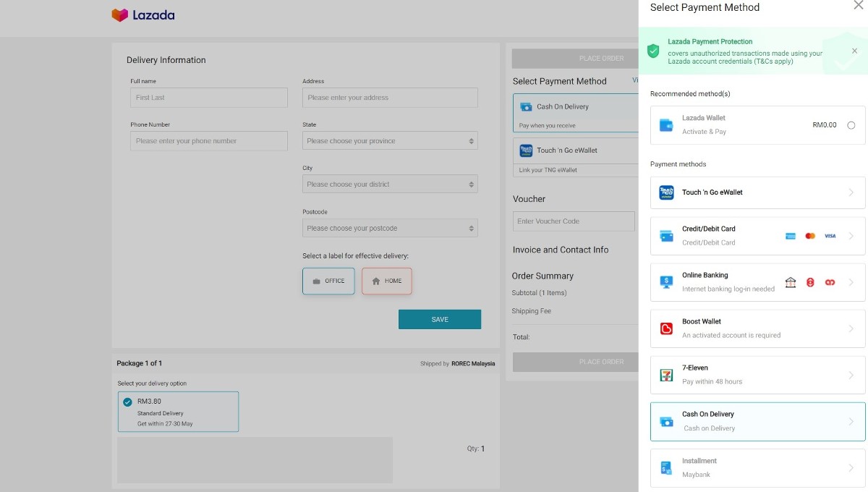Click the Touch 'n Go eWallet icon
This screenshot has width=868, height=492.
[666, 192]
